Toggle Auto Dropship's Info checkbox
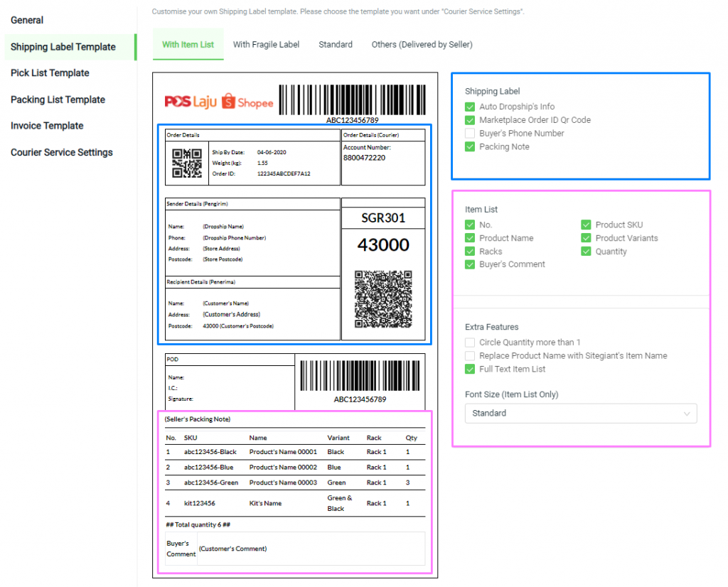This screenshot has height=587, width=728. point(470,107)
